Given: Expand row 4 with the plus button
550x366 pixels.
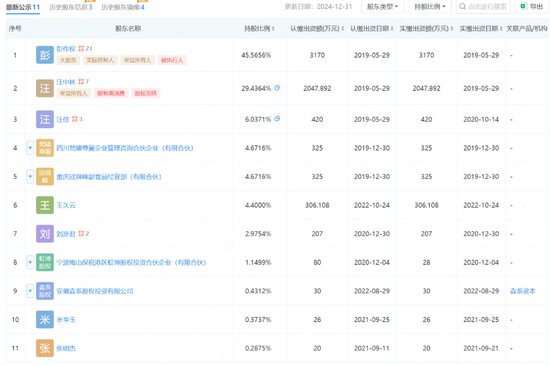Looking at the screenshot, I should pyautogui.click(x=30, y=148).
